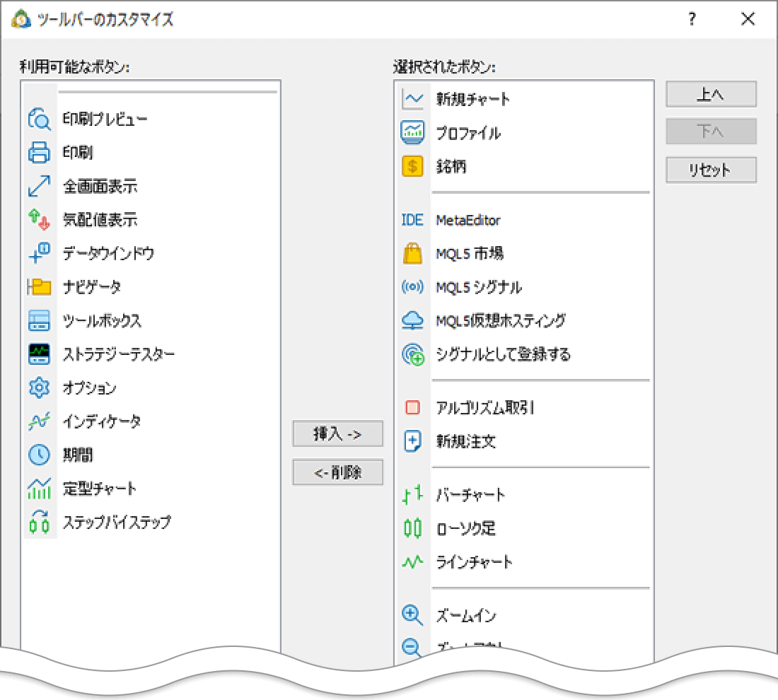Click the 定型チャート bars icon
The height and width of the screenshot is (700, 778).
coord(39,489)
